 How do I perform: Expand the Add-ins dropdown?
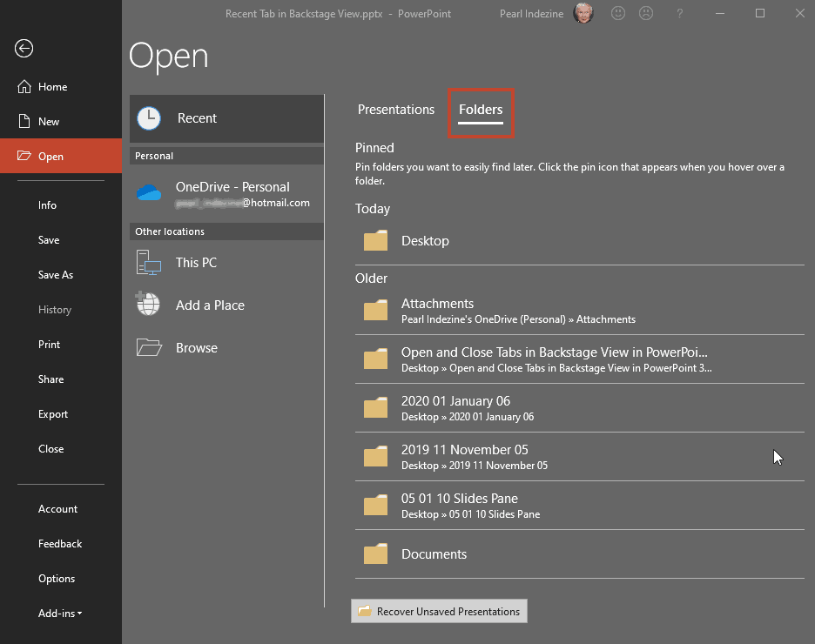[x=58, y=613]
